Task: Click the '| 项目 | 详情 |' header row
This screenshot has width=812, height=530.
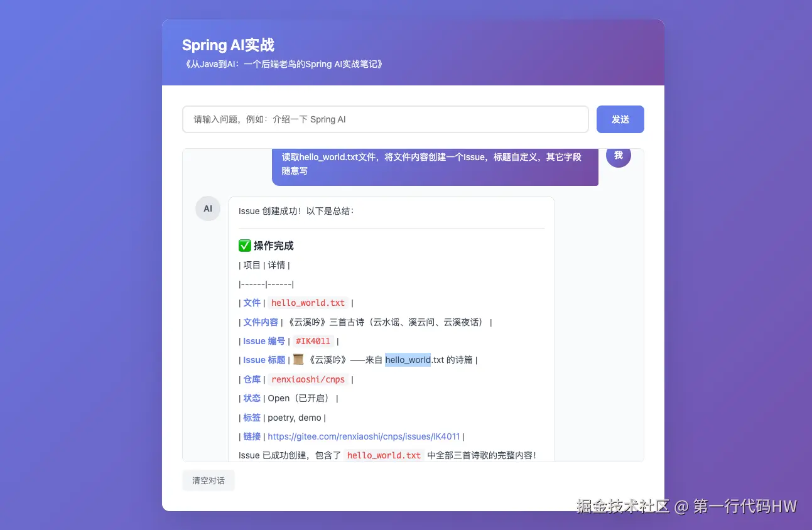Action: [x=264, y=265]
